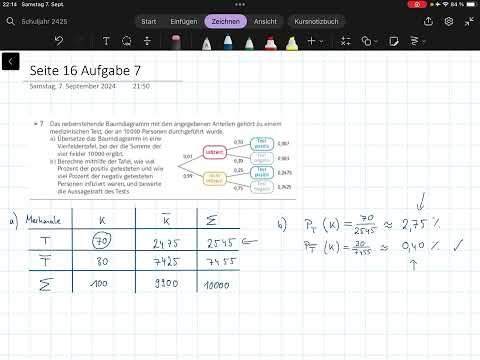The height and width of the screenshot is (360, 480).
Task: Select the green pen
Action: [249, 43]
